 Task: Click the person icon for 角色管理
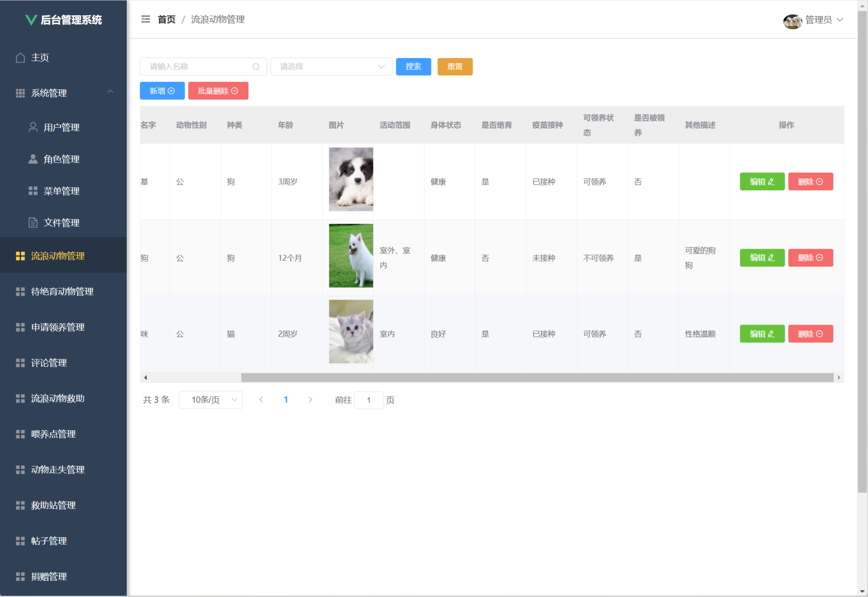33,159
